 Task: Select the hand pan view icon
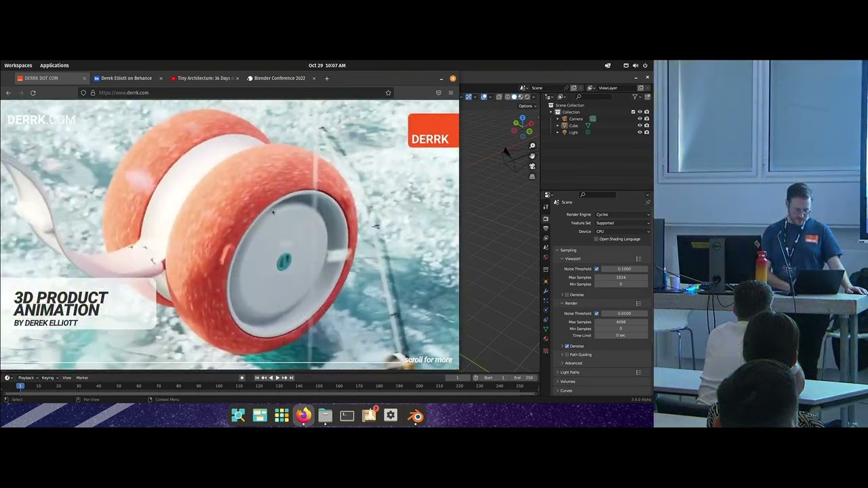[532, 156]
